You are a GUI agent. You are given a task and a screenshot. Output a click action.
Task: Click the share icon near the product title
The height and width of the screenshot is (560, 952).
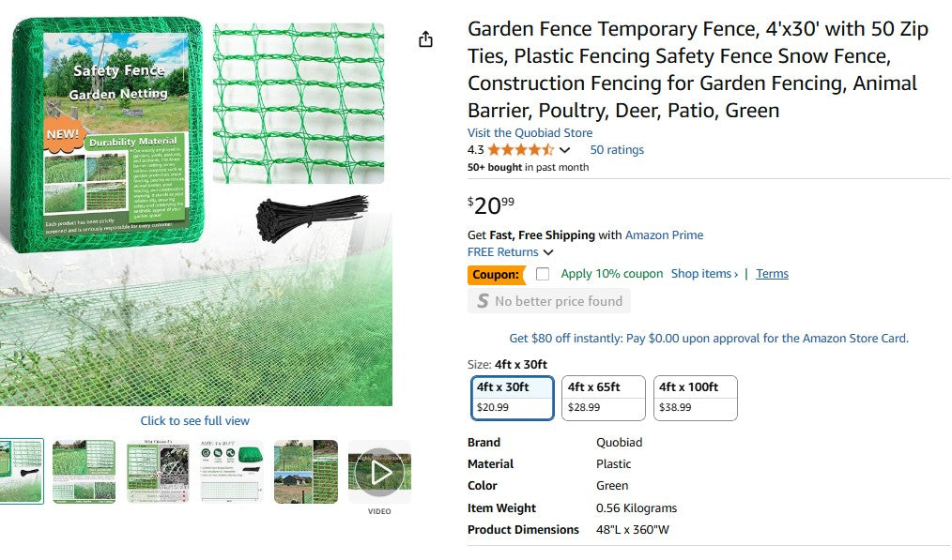click(425, 38)
